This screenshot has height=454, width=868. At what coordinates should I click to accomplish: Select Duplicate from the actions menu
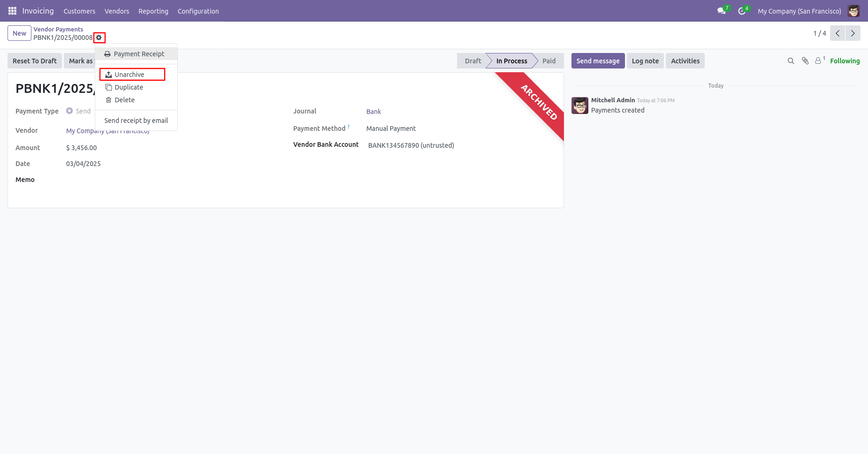click(136, 87)
